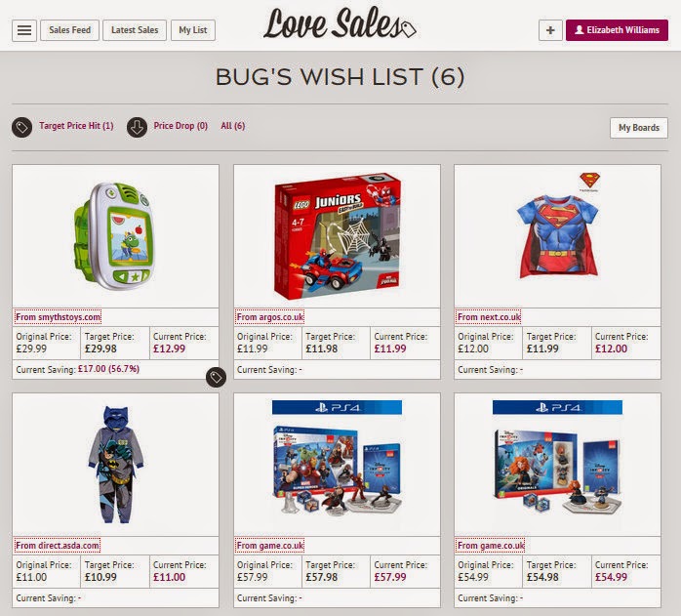
Task: Click the plus add item button
Action: (x=550, y=30)
